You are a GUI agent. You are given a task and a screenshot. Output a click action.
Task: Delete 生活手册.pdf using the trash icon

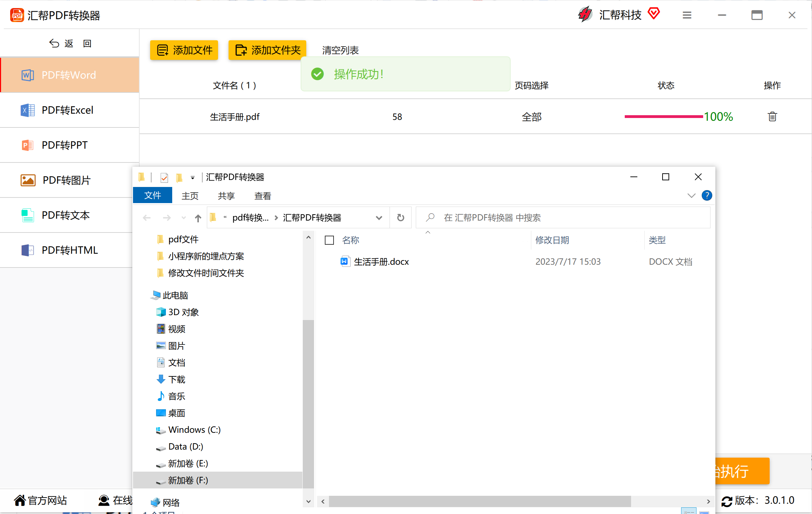[772, 117]
